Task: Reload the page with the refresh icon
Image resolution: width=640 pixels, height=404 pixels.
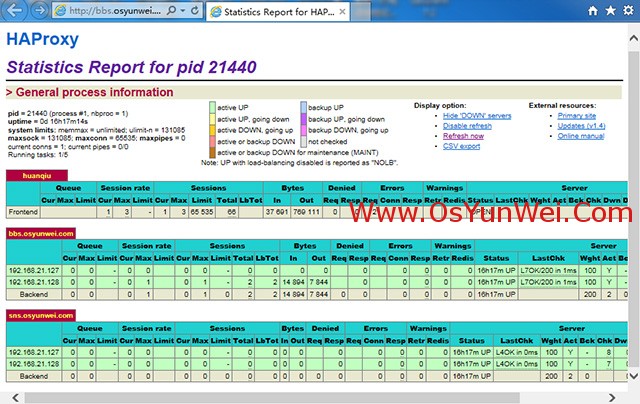Action: click(x=195, y=11)
